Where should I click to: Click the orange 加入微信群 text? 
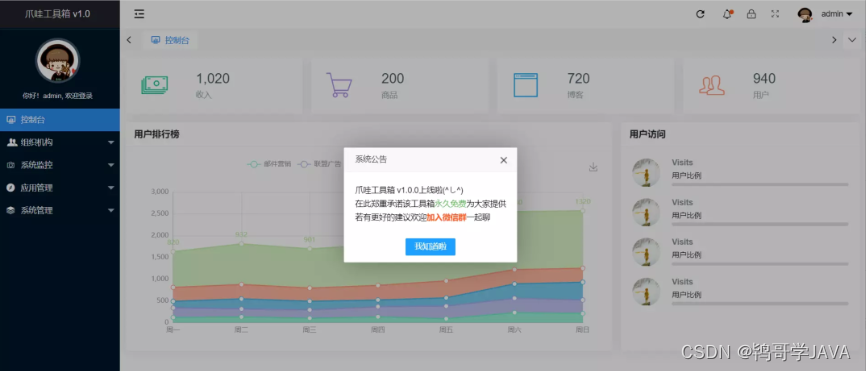click(x=446, y=218)
